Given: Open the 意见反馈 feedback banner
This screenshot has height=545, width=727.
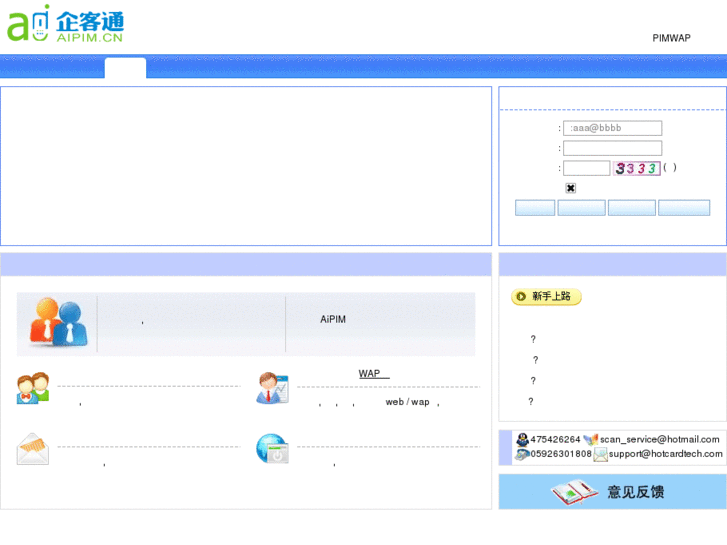Looking at the screenshot, I should 612,492.
